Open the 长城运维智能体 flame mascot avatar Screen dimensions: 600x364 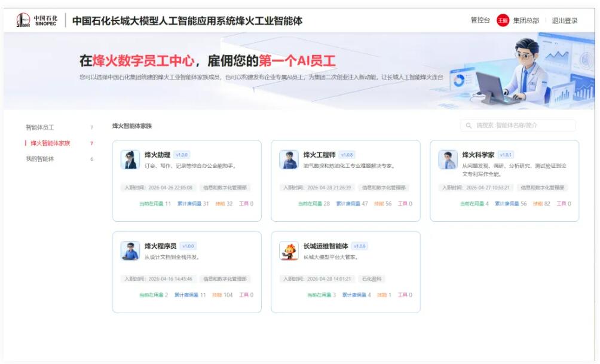[x=289, y=250]
